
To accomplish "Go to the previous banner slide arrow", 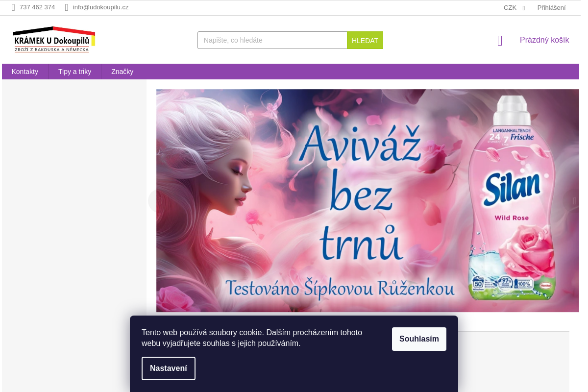I will tap(160, 200).
